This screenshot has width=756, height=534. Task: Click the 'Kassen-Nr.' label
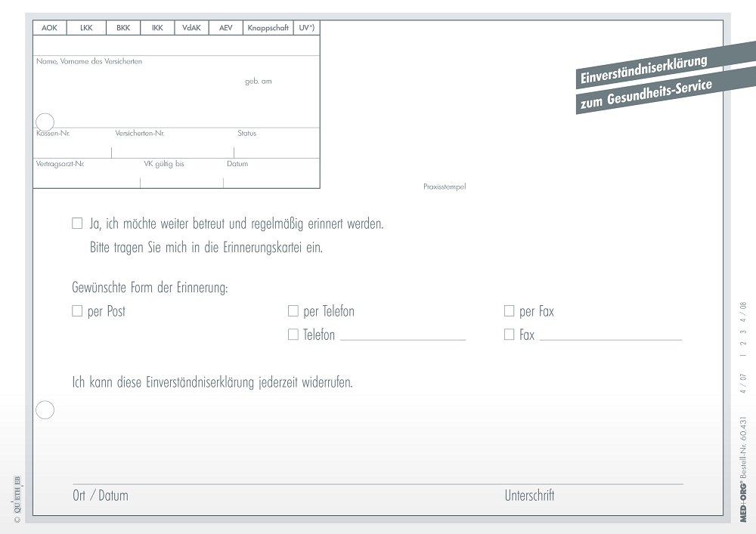53,134
